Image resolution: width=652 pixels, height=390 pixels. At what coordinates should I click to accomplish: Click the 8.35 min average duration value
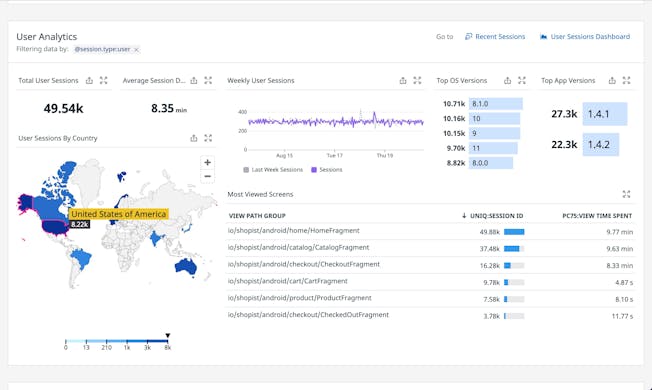pos(169,109)
